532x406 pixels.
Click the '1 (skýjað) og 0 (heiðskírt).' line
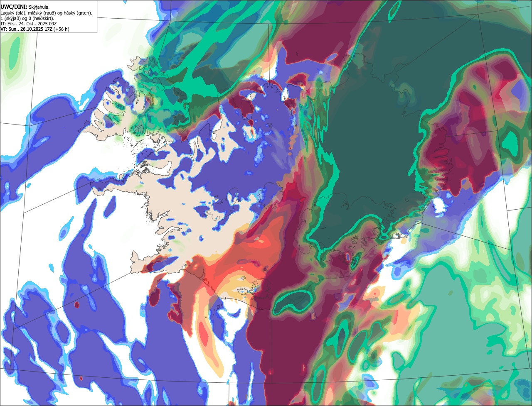tap(27, 18)
